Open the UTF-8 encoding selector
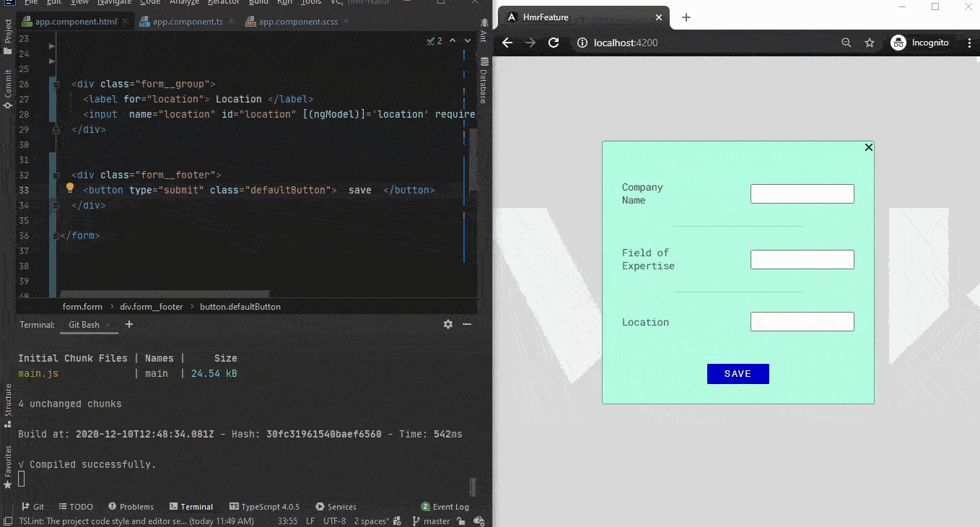 pyautogui.click(x=334, y=521)
